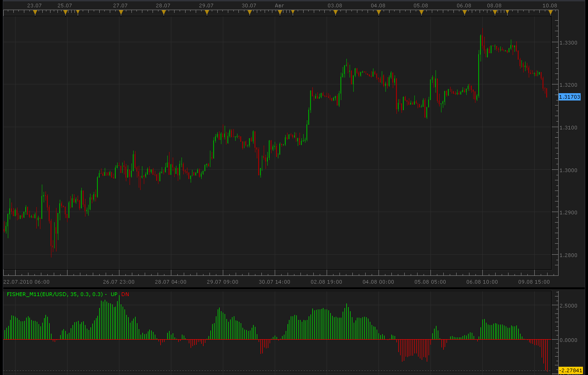Click the 1.3200 price axis label
Screen dimensions: 588x375
coord(568,85)
